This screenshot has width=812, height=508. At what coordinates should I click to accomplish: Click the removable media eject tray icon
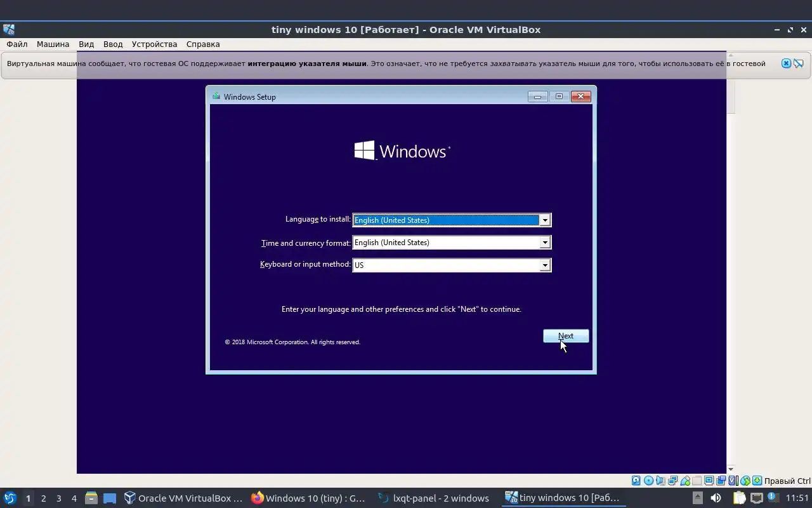pos(698,498)
